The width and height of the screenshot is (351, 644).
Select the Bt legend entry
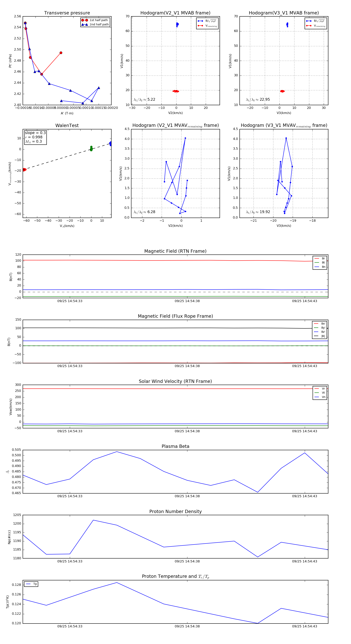tap(320, 262)
